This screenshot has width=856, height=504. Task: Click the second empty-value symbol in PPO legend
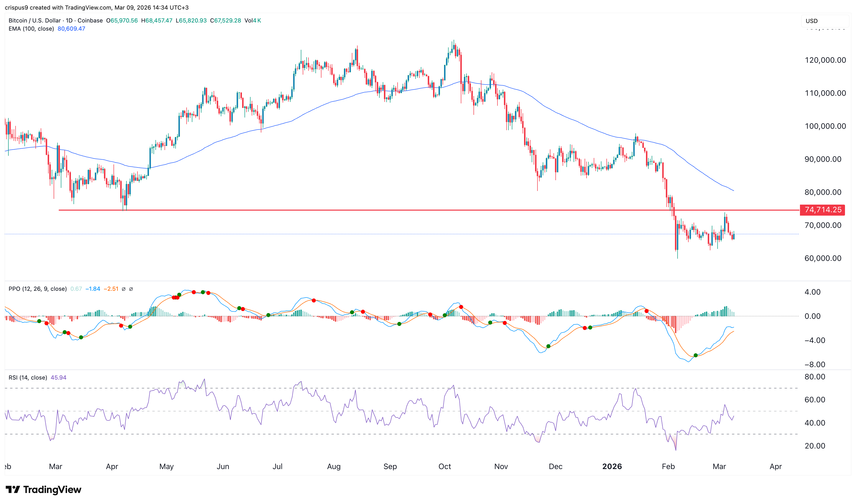[x=131, y=289]
